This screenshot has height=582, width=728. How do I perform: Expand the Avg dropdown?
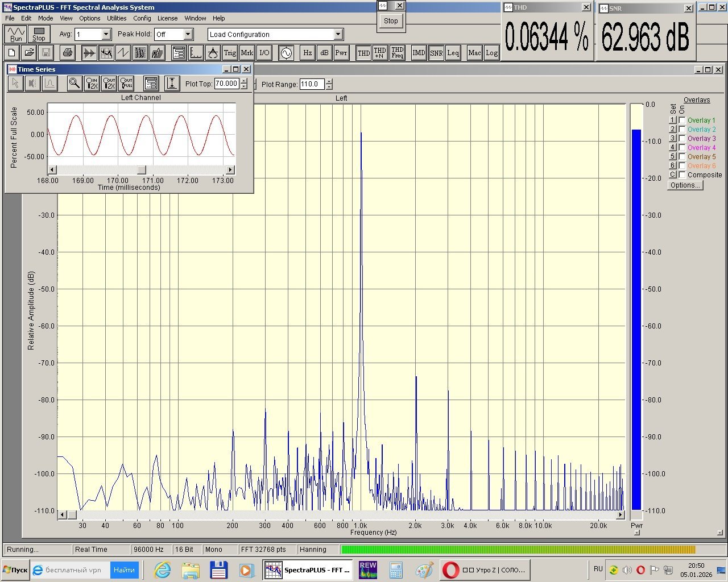[x=106, y=35]
